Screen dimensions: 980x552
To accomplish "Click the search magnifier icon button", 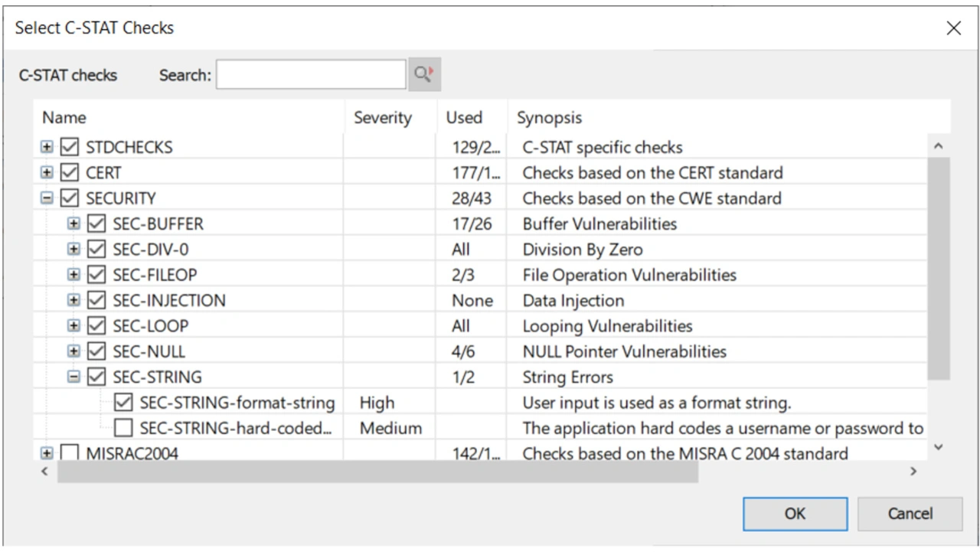I will [x=424, y=75].
